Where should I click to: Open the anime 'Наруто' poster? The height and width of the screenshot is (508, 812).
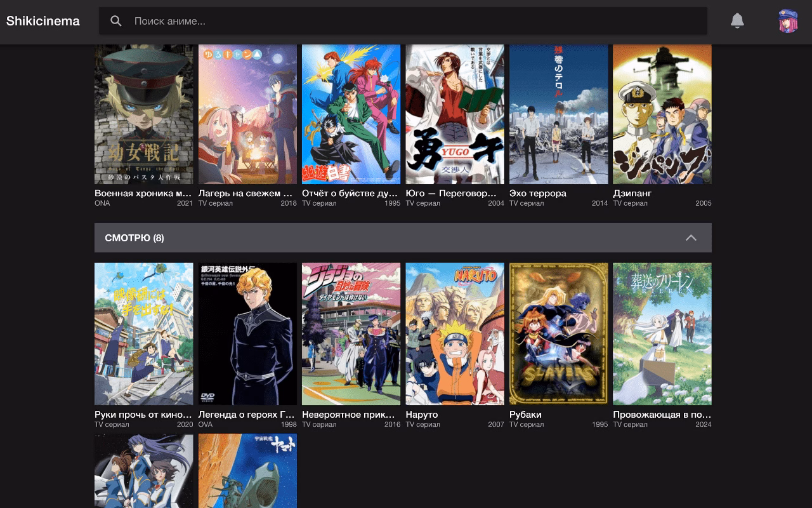pos(454,333)
